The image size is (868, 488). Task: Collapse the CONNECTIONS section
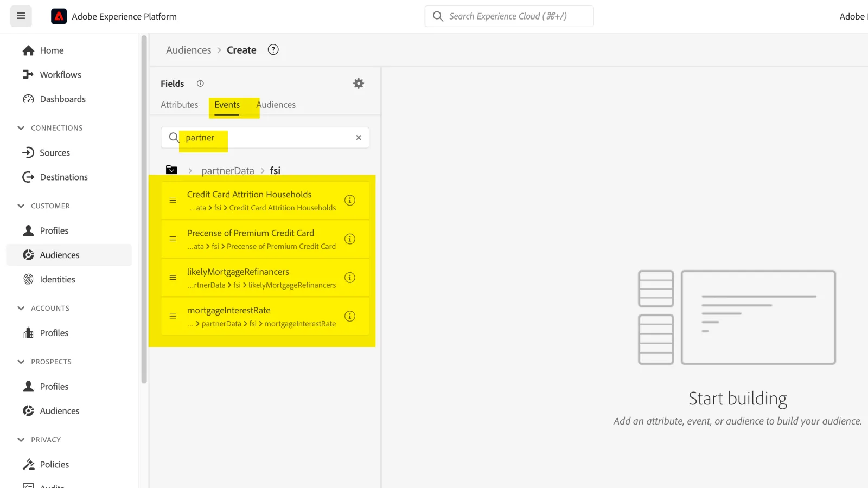tap(21, 128)
